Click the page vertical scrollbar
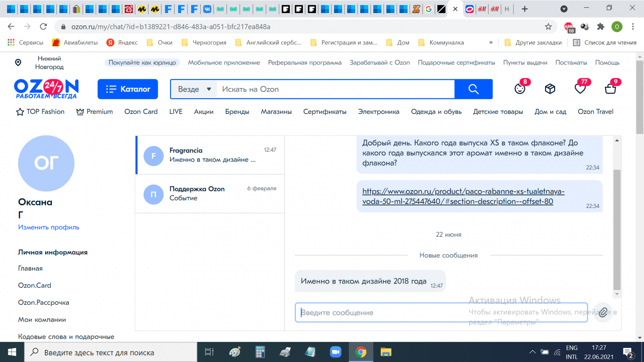The image size is (644, 362). pyautogui.click(x=639, y=97)
